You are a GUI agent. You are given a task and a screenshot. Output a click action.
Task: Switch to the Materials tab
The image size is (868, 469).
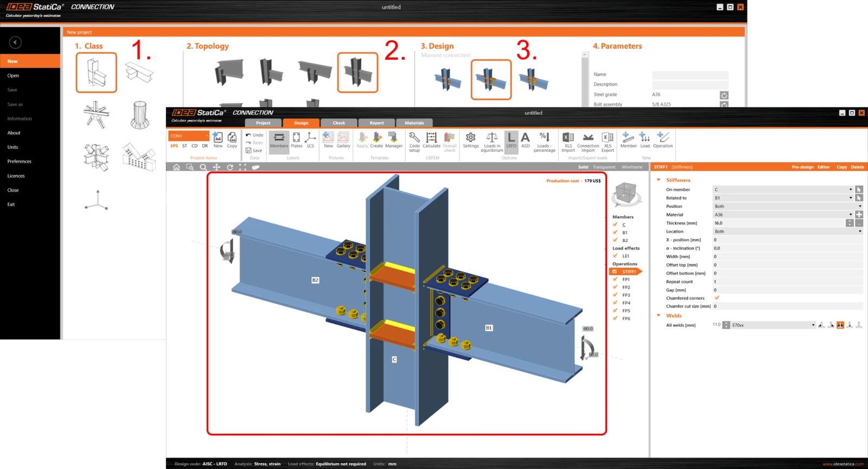[x=414, y=123]
